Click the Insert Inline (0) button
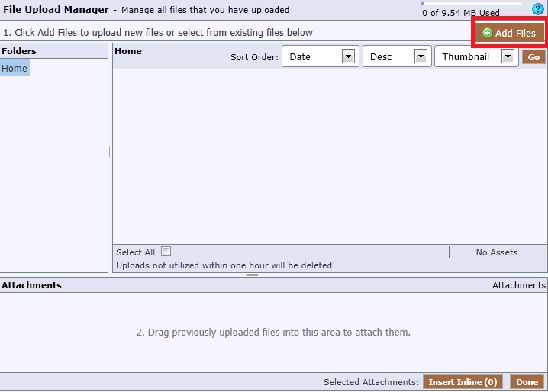Viewport: 548px width, 392px height. click(463, 382)
